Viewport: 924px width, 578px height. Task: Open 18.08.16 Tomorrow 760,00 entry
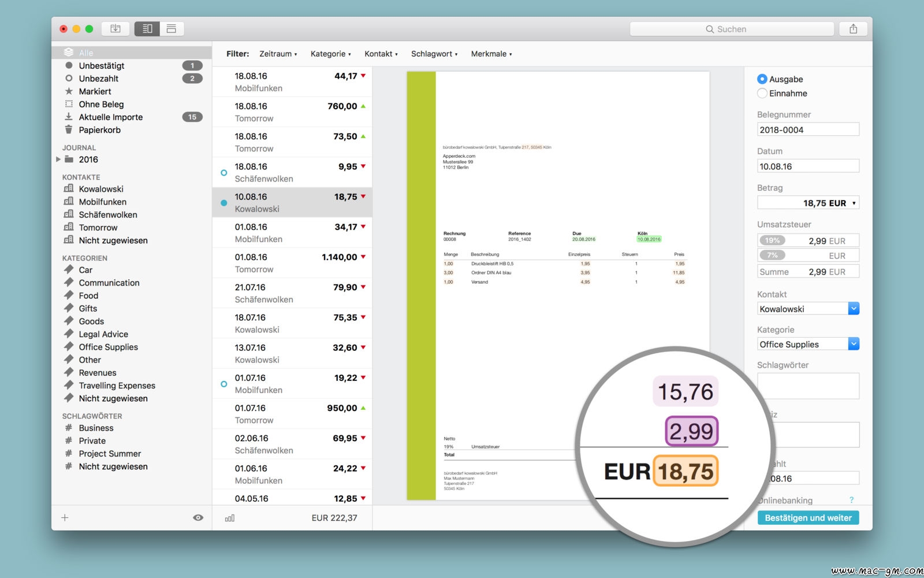tap(292, 112)
